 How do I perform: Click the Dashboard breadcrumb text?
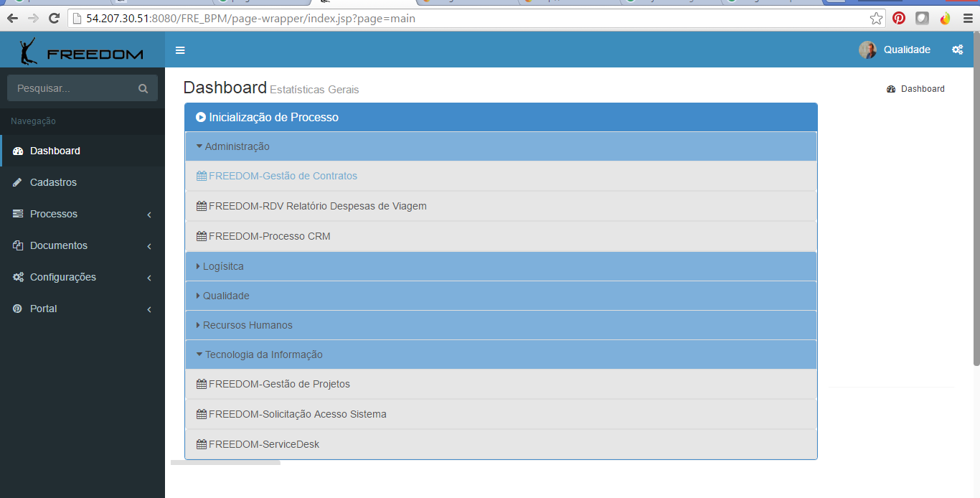tap(923, 89)
